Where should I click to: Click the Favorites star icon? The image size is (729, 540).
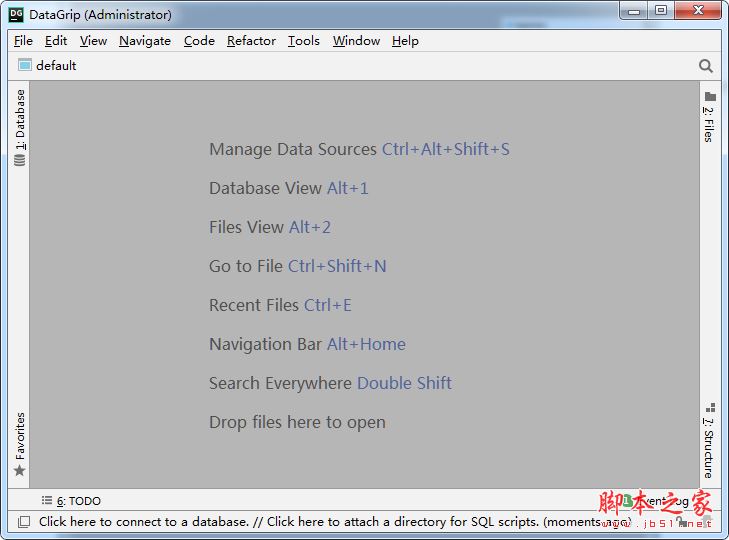pyautogui.click(x=20, y=471)
